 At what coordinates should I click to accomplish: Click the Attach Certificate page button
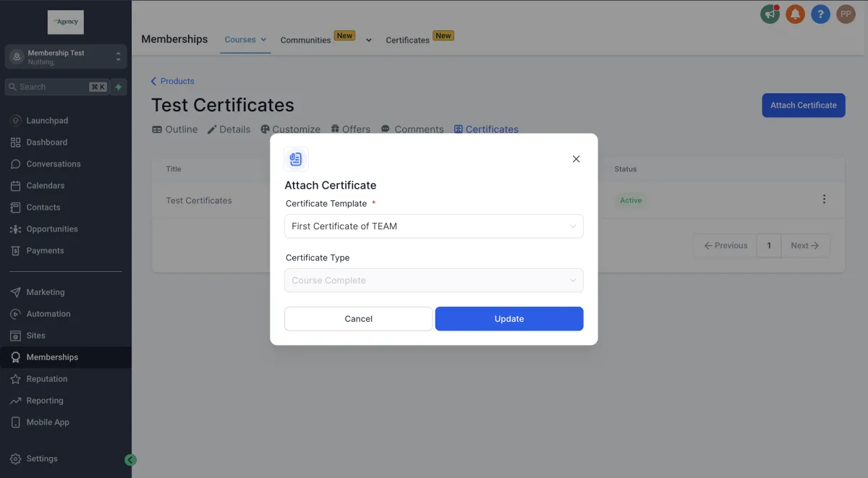pyautogui.click(x=804, y=105)
